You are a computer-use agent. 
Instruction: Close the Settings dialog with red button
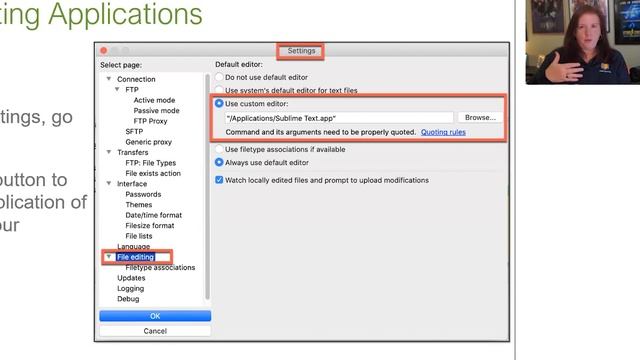pos(104,50)
